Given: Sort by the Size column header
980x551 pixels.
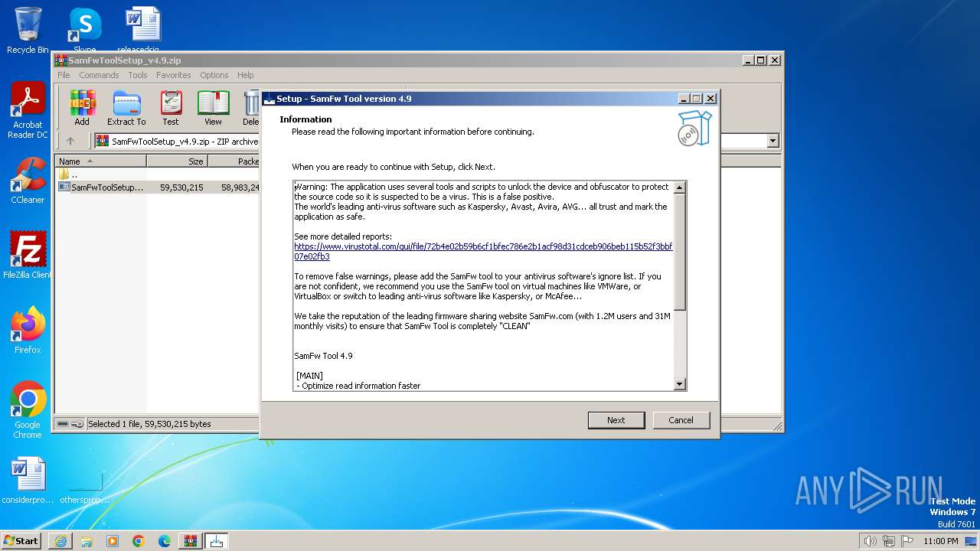Looking at the screenshot, I should (x=177, y=161).
